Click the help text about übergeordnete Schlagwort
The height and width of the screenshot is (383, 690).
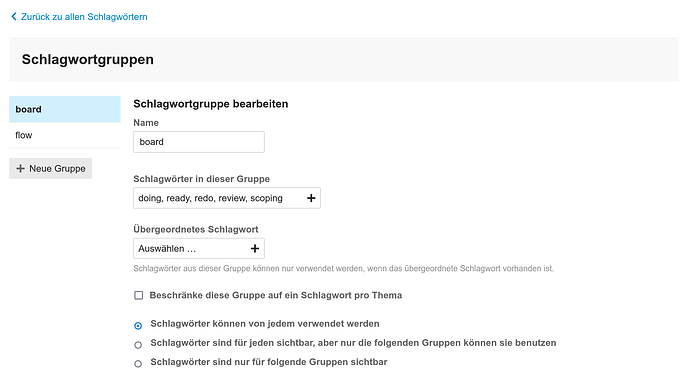click(344, 269)
